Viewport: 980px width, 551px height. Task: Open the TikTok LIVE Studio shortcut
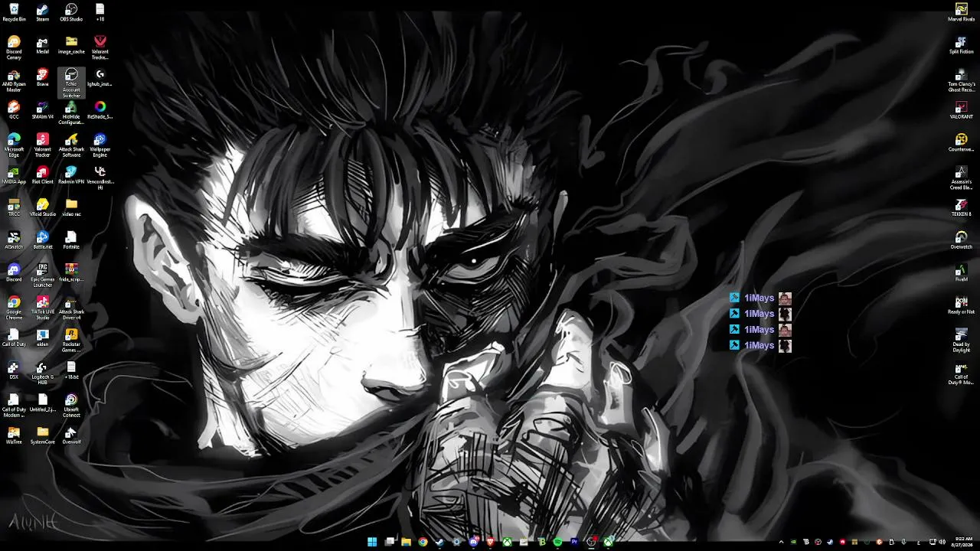[x=42, y=308]
